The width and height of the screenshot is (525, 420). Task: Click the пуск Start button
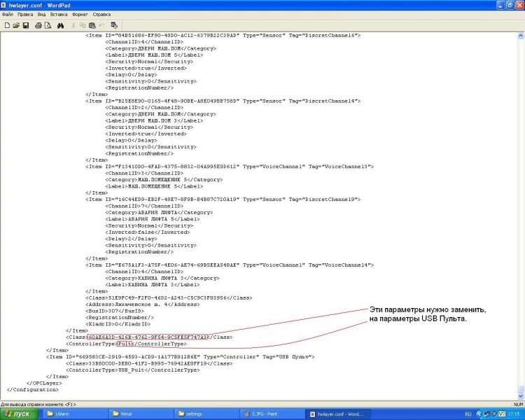tap(17, 414)
